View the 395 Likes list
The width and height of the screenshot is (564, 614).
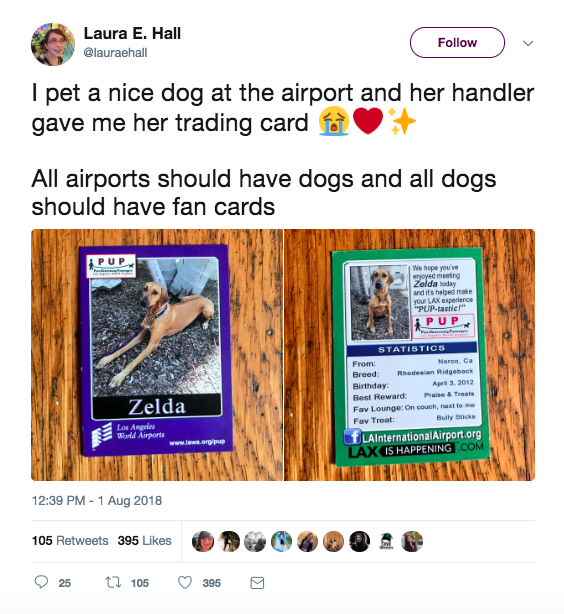pos(145,540)
